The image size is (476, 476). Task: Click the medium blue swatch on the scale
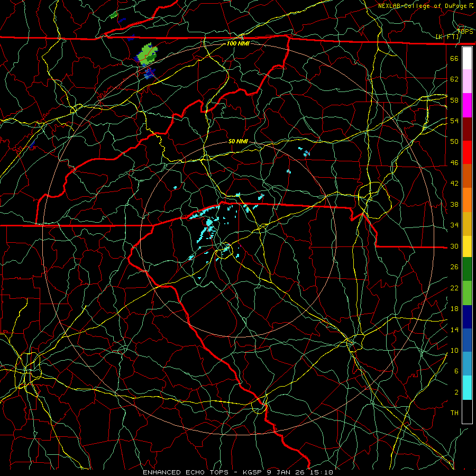(467, 340)
